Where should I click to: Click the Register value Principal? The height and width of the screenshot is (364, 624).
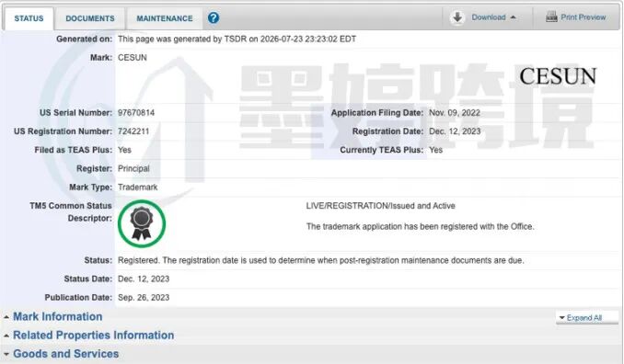(x=133, y=169)
